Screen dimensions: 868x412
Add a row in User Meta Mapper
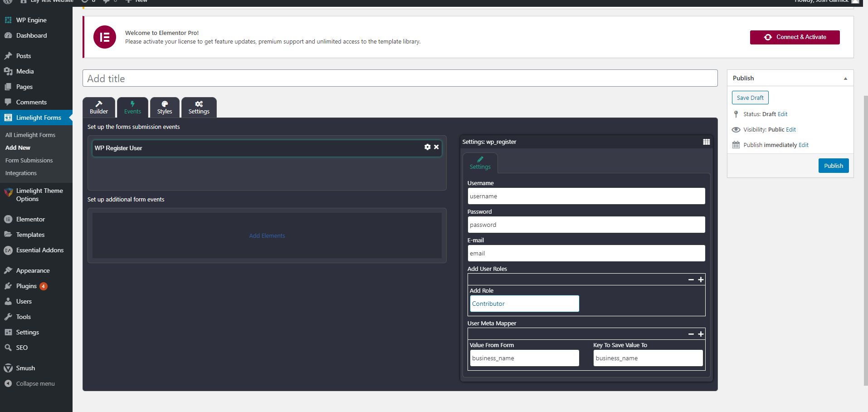(701, 334)
